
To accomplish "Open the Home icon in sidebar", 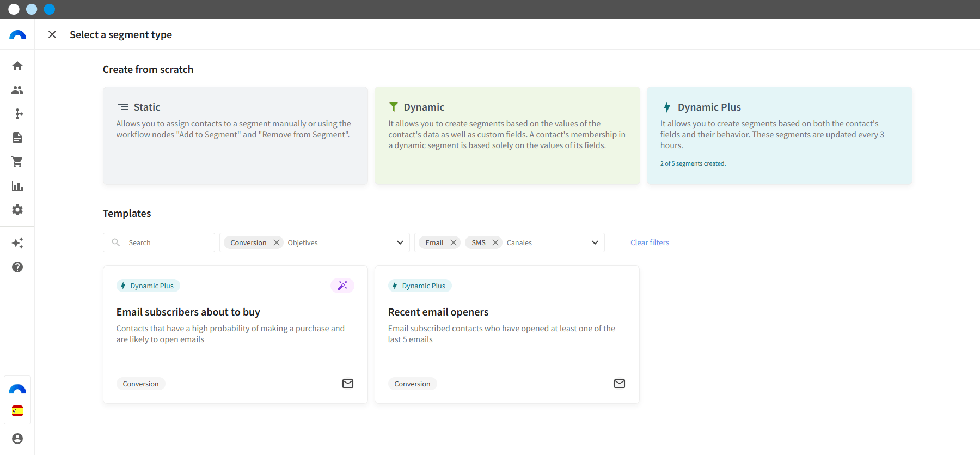I will pos(17,66).
